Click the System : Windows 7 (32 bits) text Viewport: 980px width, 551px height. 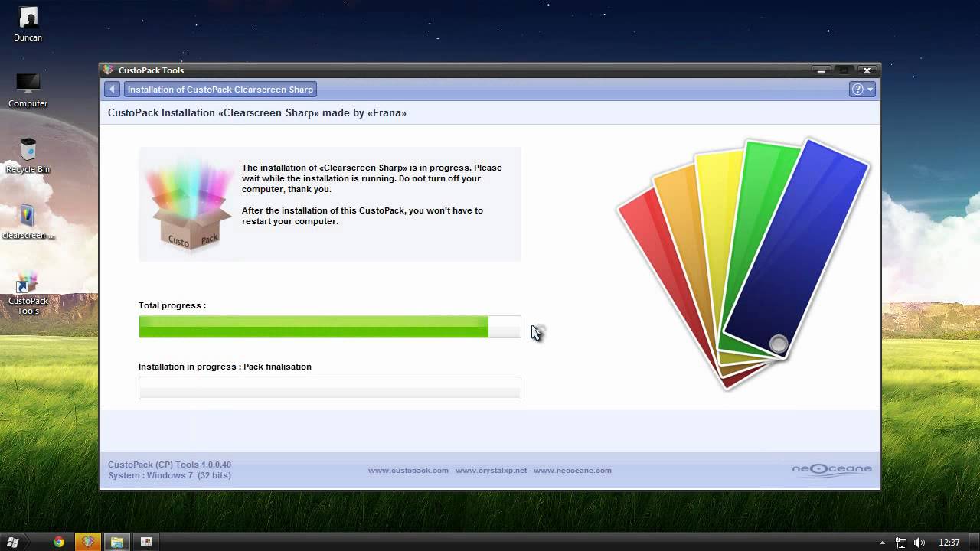point(169,475)
